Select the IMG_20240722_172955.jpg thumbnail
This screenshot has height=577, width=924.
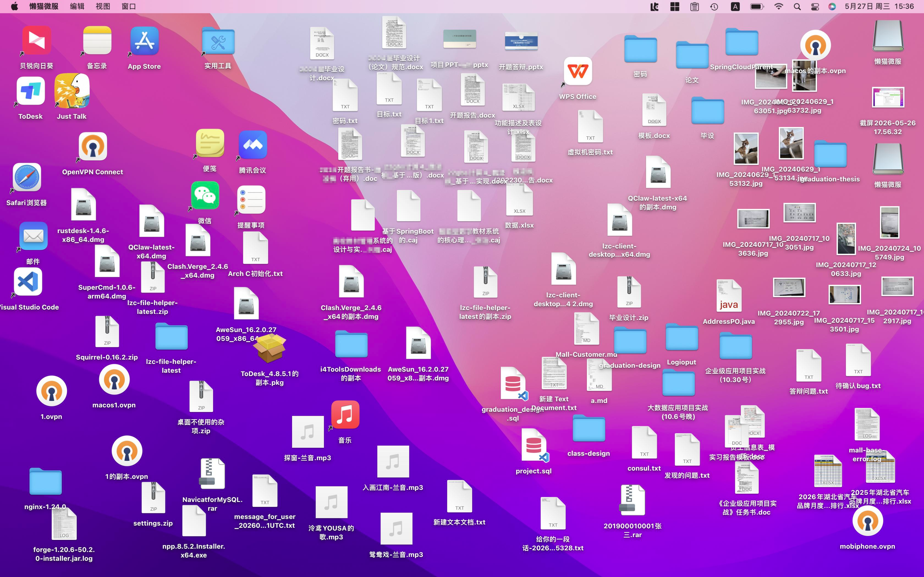789,287
